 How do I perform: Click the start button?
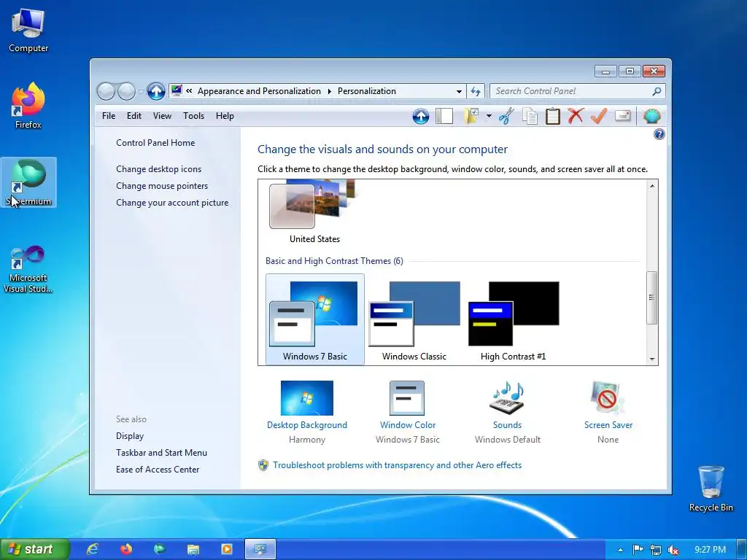[35, 549]
